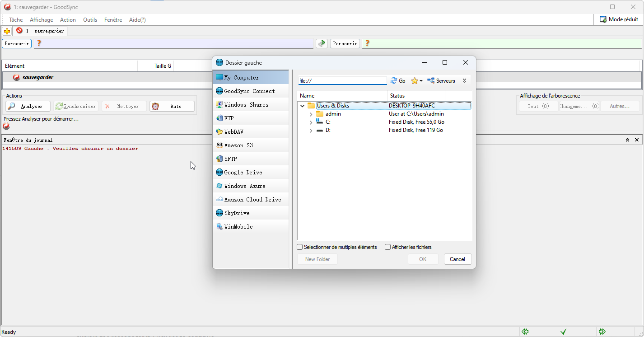Image resolution: width=644 pixels, height=337 pixels.
Task: Click the Analyser button
Action: tap(28, 106)
